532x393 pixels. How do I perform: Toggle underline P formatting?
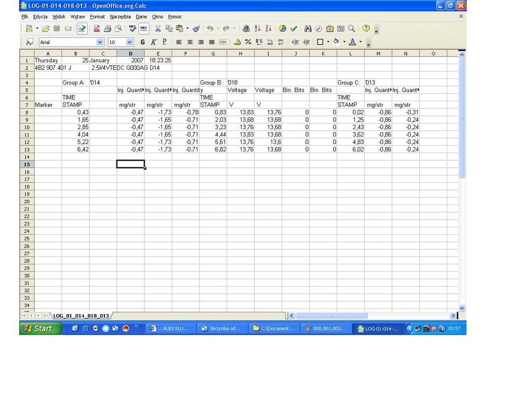point(165,42)
